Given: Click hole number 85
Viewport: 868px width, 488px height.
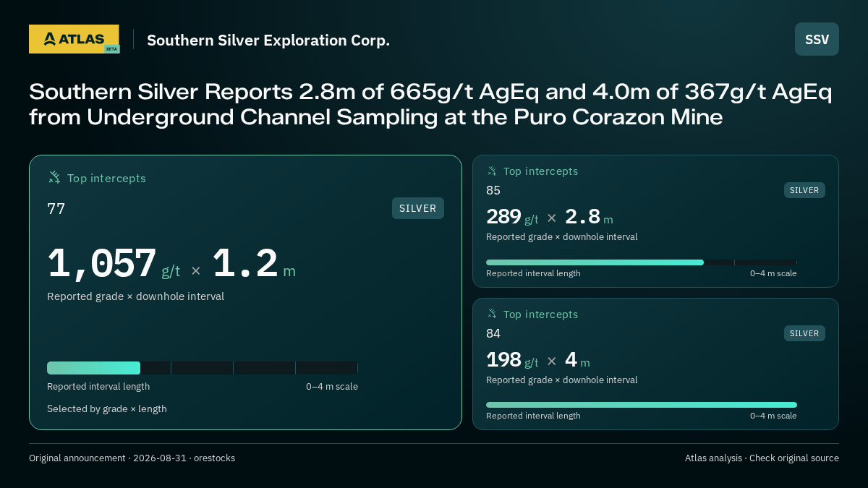Looking at the screenshot, I should [x=493, y=190].
